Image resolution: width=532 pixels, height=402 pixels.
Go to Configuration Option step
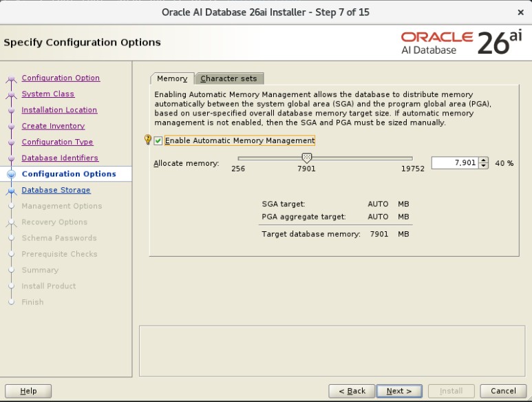tap(61, 78)
